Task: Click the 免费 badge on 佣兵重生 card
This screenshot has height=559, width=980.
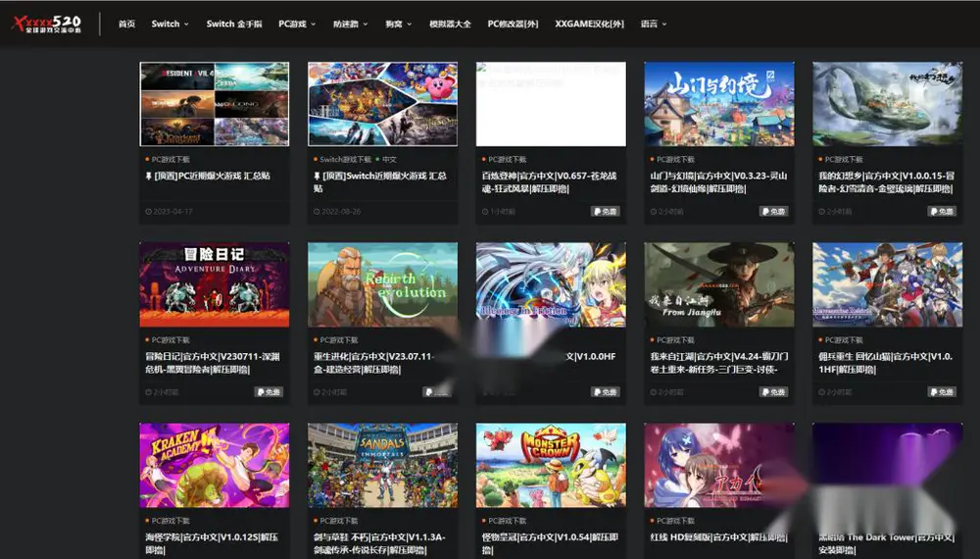Action: tap(941, 392)
